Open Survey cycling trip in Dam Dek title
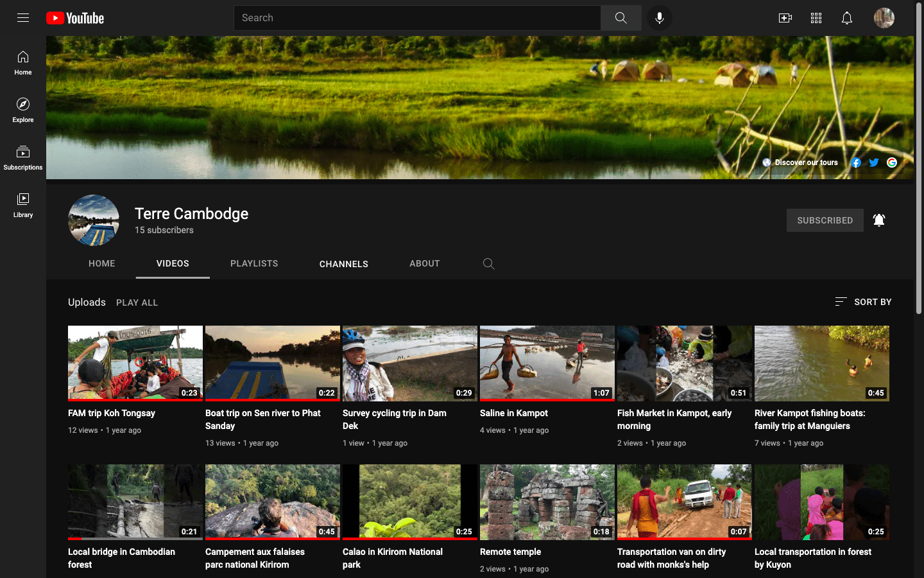This screenshot has width=924, height=578. pyautogui.click(x=395, y=419)
